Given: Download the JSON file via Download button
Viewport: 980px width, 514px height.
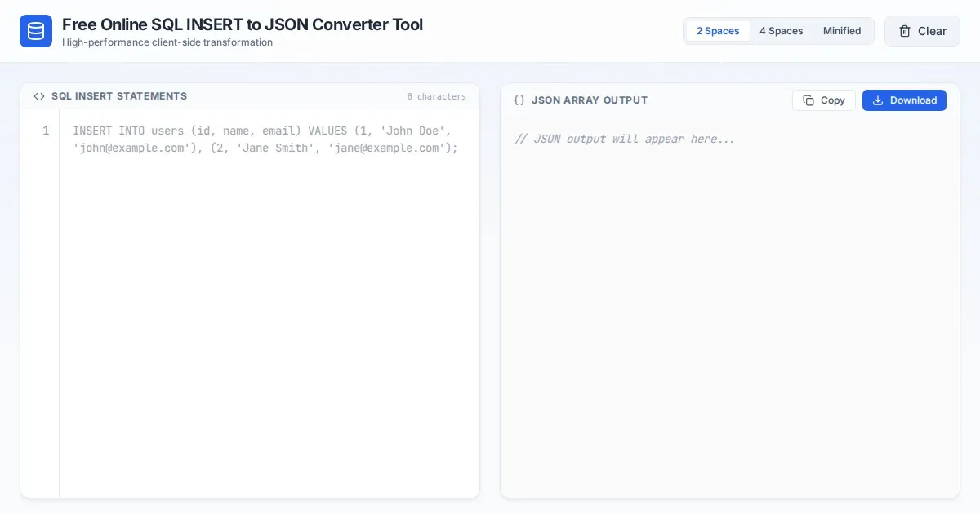Looking at the screenshot, I should (904, 100).
